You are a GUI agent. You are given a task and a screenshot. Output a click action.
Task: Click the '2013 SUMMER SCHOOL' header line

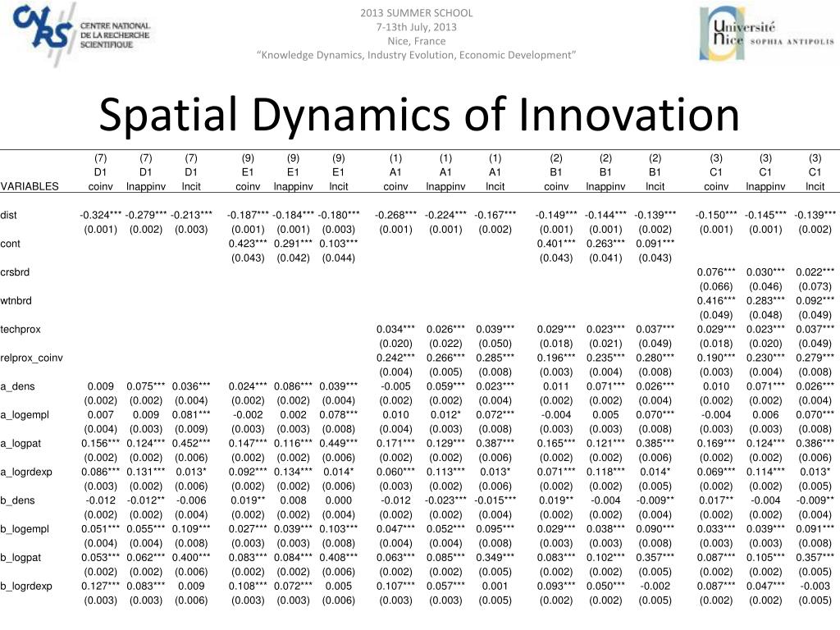pos(416,13)
